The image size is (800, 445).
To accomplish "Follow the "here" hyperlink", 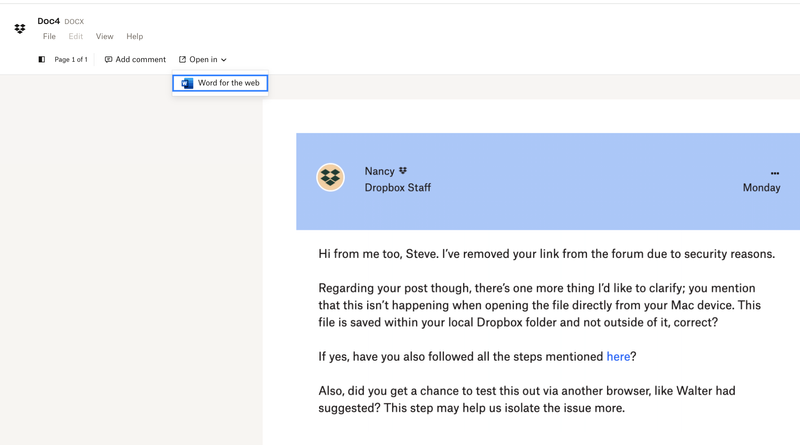I will [x=618, y=357].
